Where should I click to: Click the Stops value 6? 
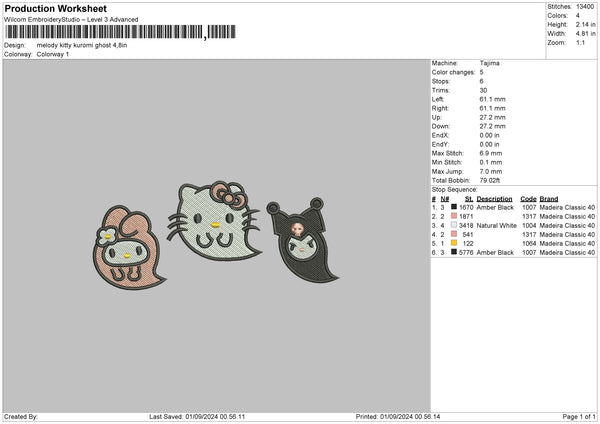(x=481, y=82)
